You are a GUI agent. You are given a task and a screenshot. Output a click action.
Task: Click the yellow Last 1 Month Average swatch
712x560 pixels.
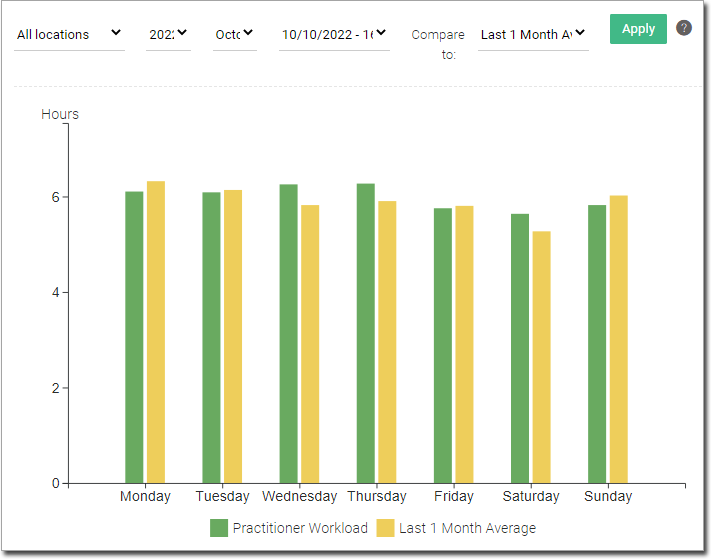pos(385,528)
